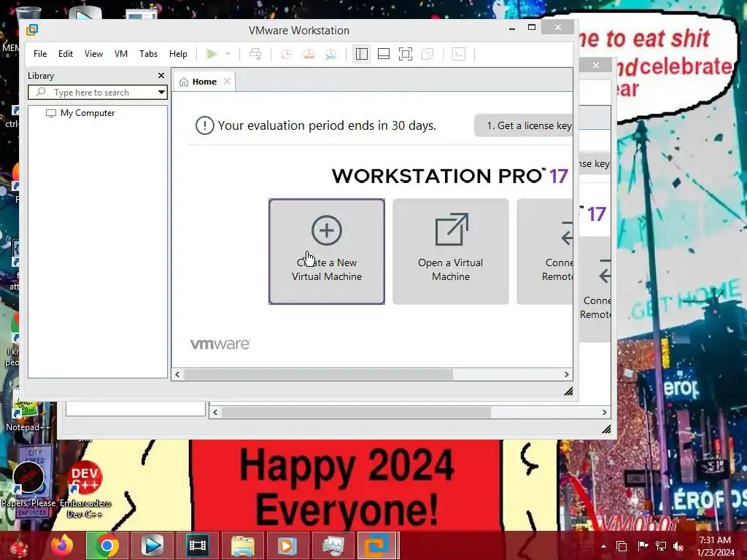Show hidden tray icons arrow
The width and height of the screenshot is (747, 560).
(603, 546)
